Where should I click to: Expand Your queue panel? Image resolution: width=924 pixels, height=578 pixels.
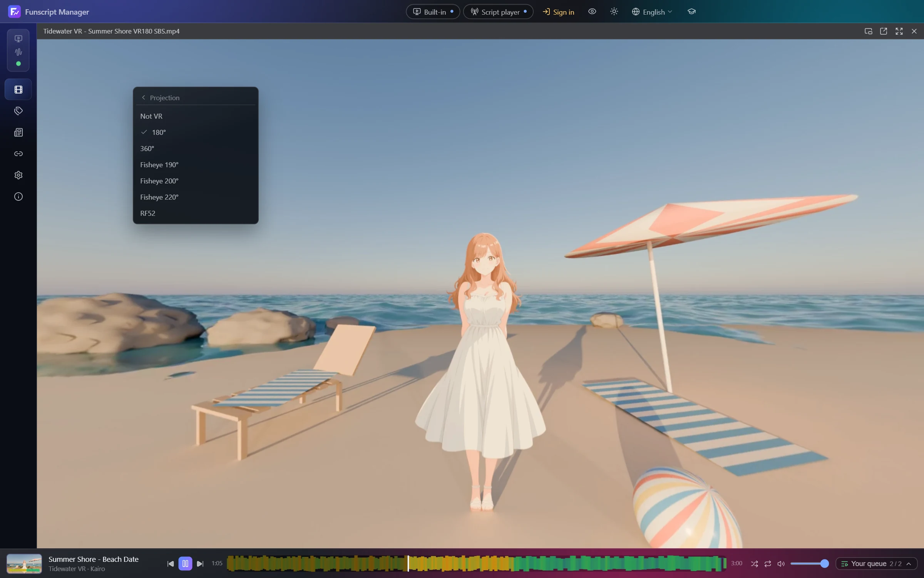tap(876, 564)
